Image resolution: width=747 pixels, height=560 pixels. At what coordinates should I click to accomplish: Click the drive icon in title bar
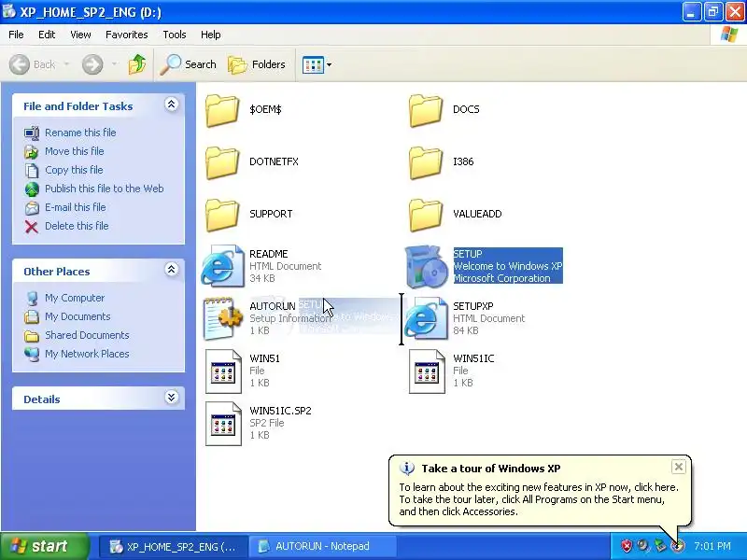(x=9, y=11)
